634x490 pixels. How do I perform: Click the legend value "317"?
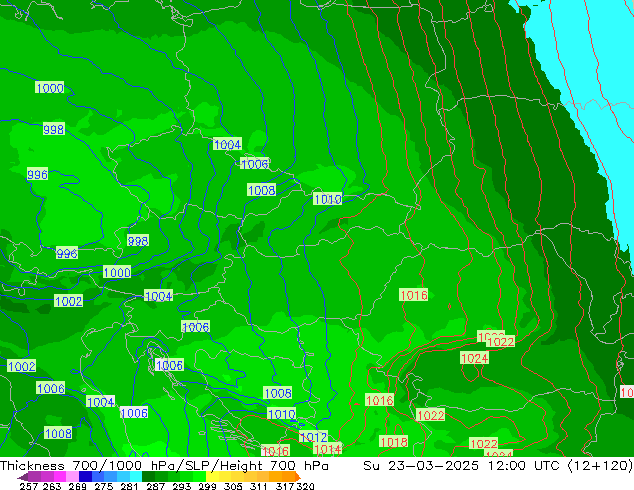coord(285,486)
